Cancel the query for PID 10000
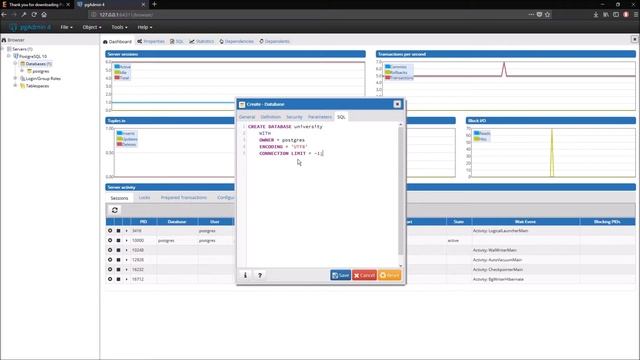Image resolution: width=640 pixels, height=360 pixels. tap(110, 240)
